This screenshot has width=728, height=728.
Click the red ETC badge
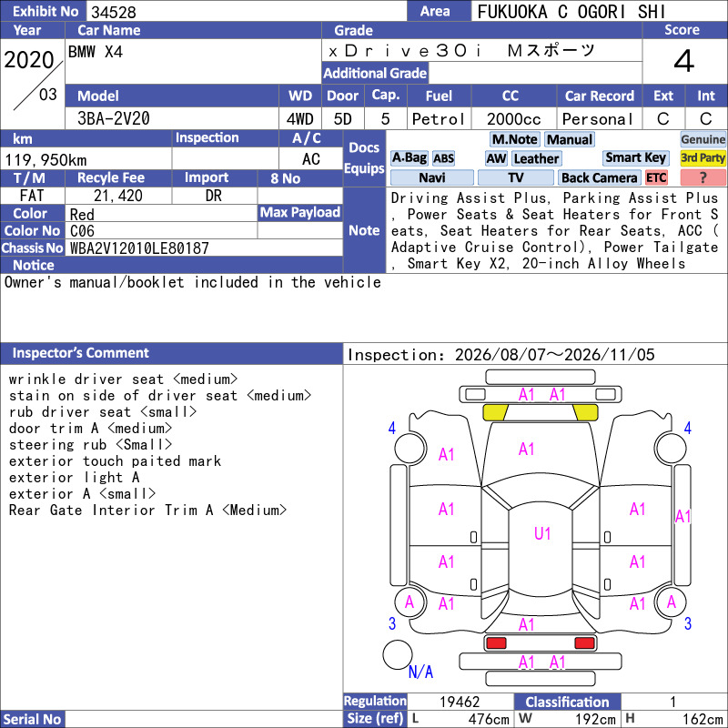[x=656, y=177]
